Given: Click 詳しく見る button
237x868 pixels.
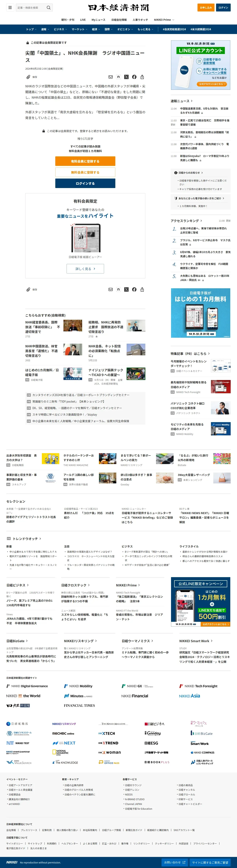Looking at the screenshot, I should (x=85, y=269).
